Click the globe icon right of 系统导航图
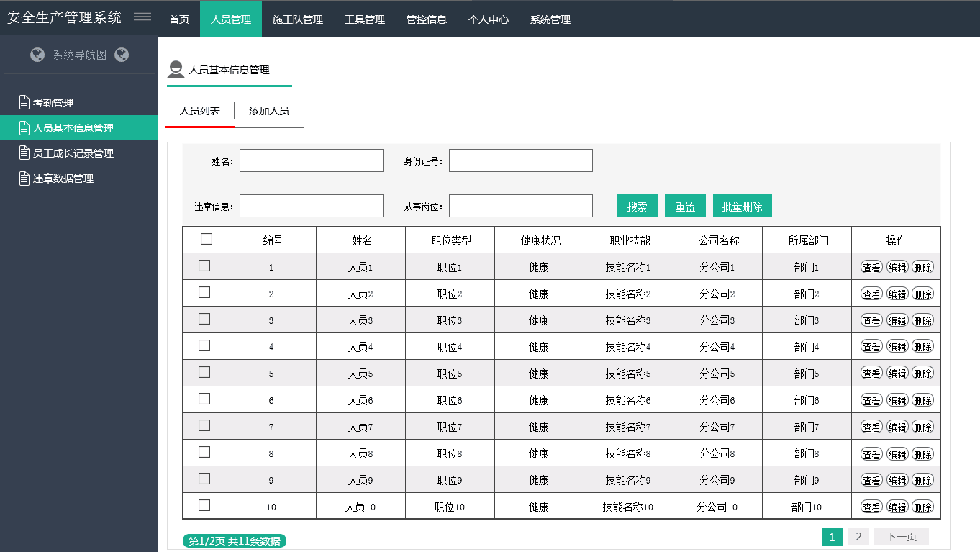Screen dimensions: 980x552 (122, 55)
